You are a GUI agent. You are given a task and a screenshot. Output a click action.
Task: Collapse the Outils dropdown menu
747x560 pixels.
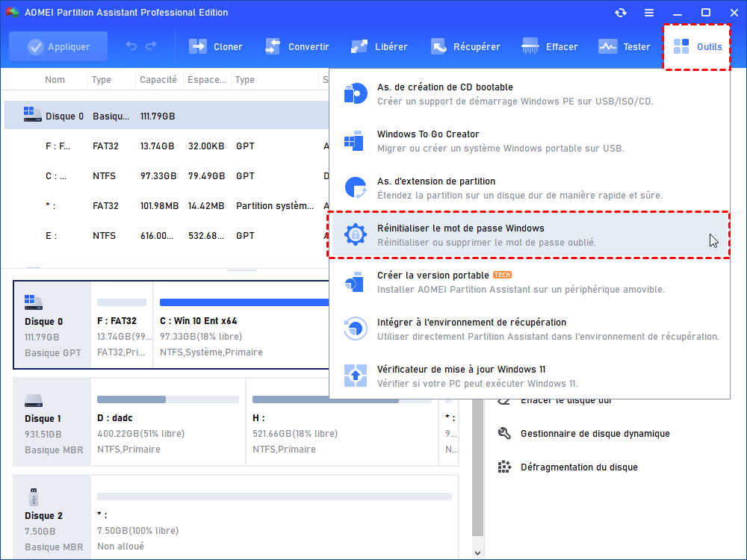tap(697, 46)
